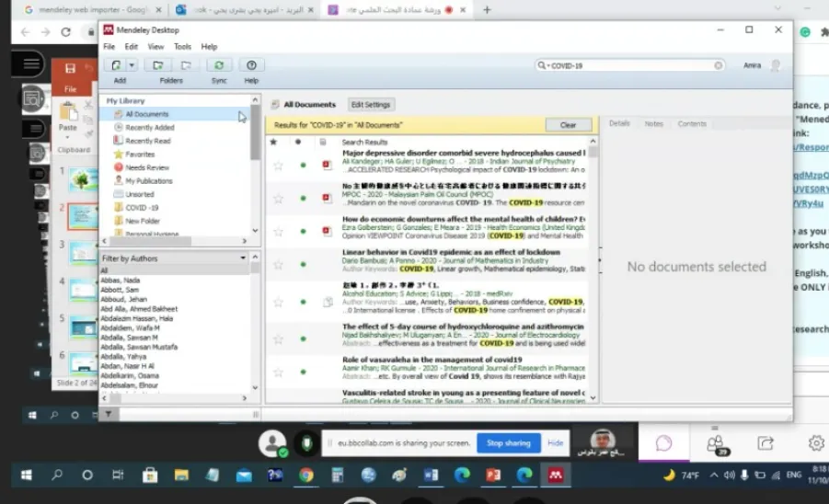Screen dimensions: 829x504
Task: Sync the Mendeley library
Action: click(219, 65)
